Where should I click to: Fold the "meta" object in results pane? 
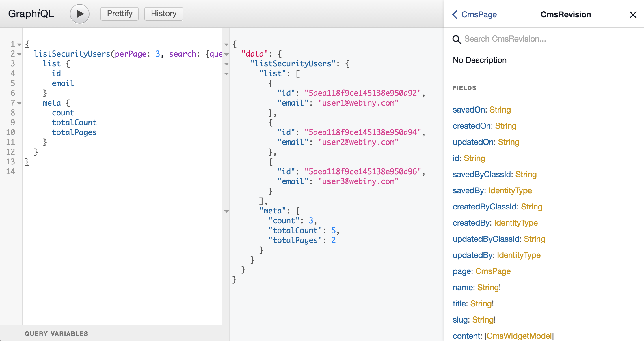coord(226,211)
